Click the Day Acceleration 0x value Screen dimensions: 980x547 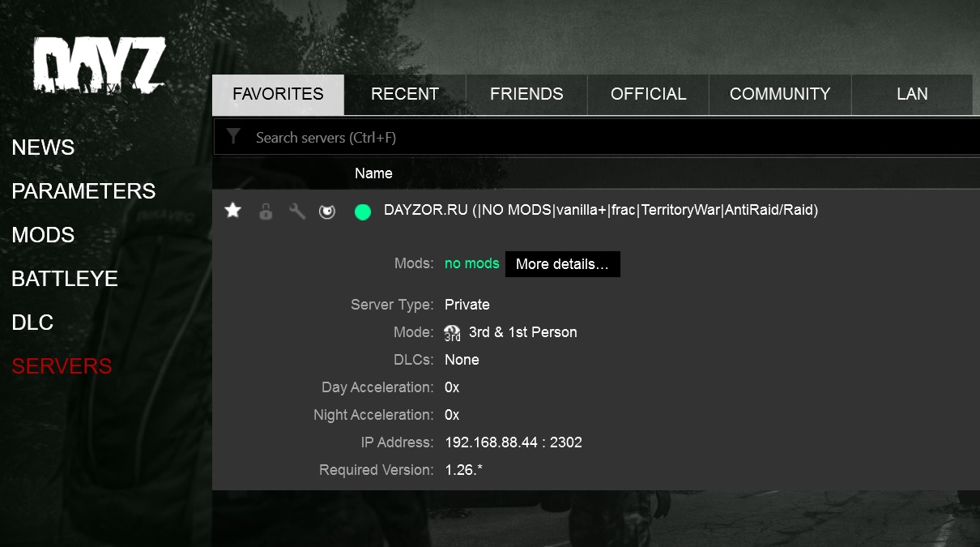(x=452, y=387)
